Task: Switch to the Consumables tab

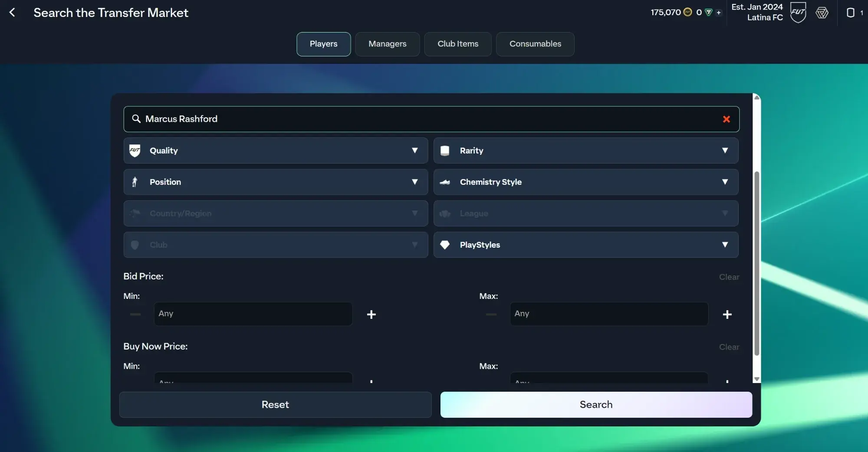Action: coord(535,44)
